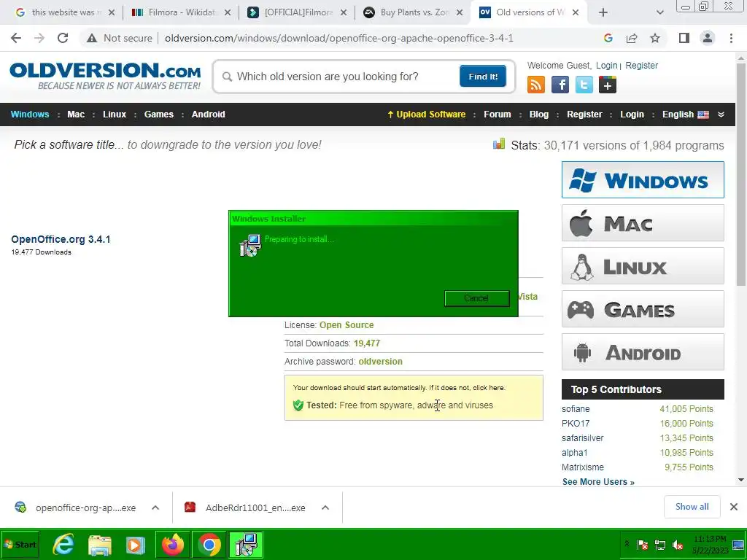Image resolution: width=747 pixels, height=560 pixels.
Task: Reload the current page
Action: click(63, 38)
